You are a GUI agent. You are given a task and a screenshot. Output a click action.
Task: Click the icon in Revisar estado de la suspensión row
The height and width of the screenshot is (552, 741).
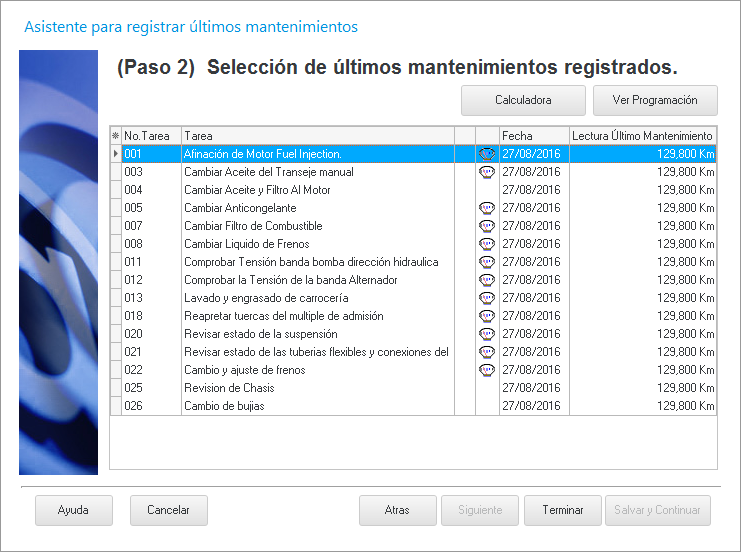click(x=487, y=334)
